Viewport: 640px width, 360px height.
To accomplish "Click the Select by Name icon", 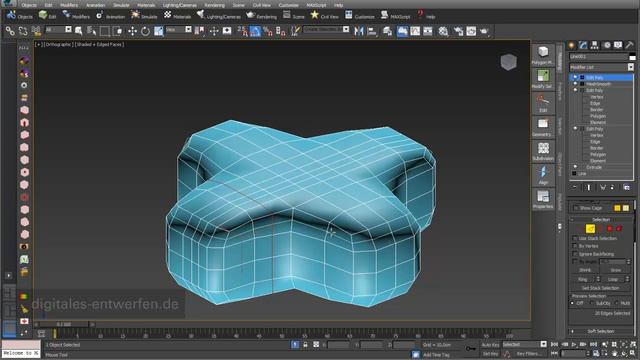I will coord(91,31).
